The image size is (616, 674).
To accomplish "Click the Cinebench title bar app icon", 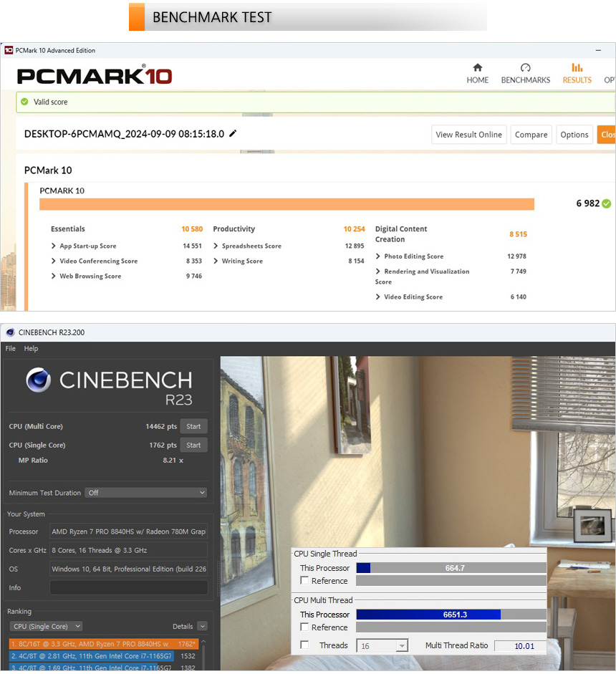I will [9, 333].
